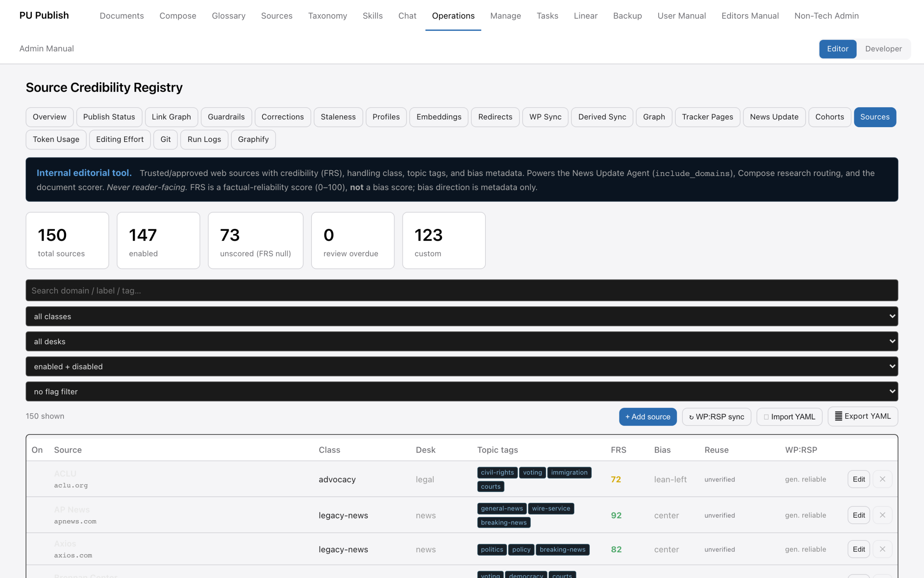This screenshot has height=578, width=924.
Task: Open the Token Usage tab
Action: pyautogui.click(x=56, y=139)
